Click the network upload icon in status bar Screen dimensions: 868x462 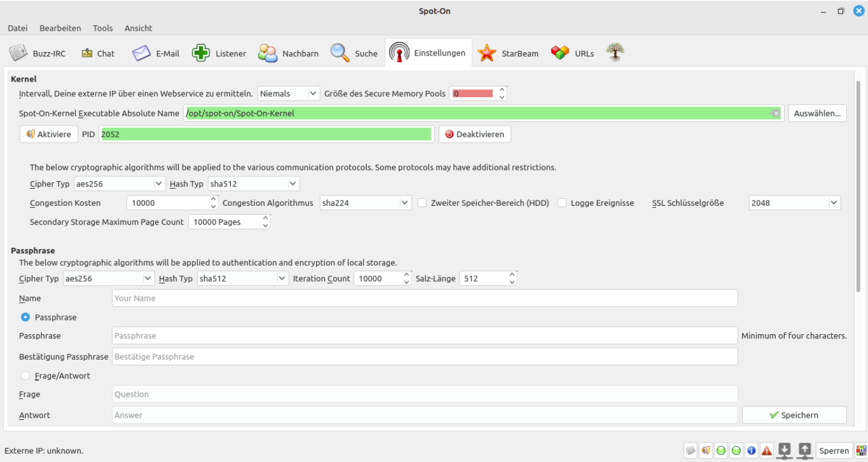click(x=804, y=450)
